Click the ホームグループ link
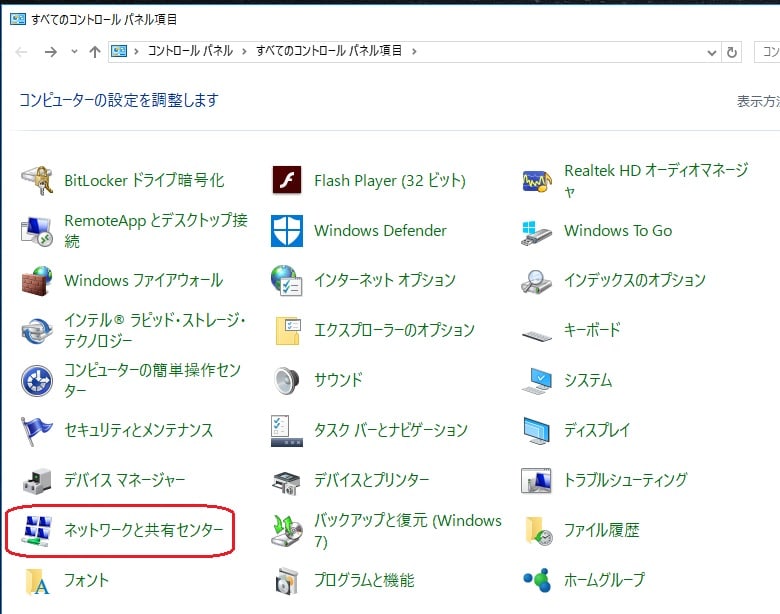The width and height of the screenshot is (780, 614). 604,580
